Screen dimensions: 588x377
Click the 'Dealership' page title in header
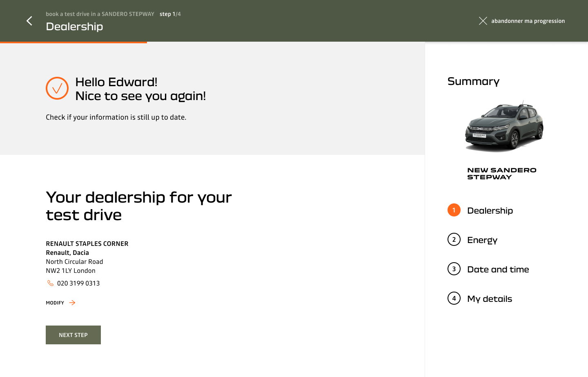click(74, 27)
